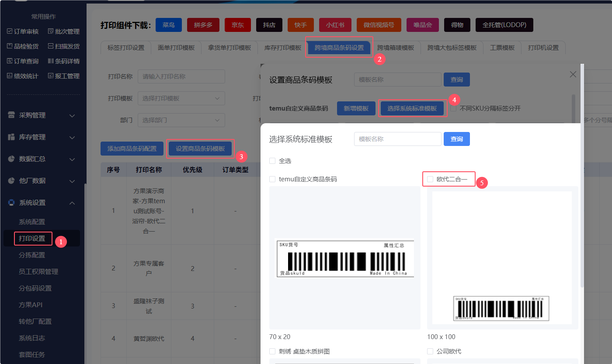Download the 拼多多 print component
Viewport: 612px width, 364px height.
pyautogui.click(x=203, y=25)
